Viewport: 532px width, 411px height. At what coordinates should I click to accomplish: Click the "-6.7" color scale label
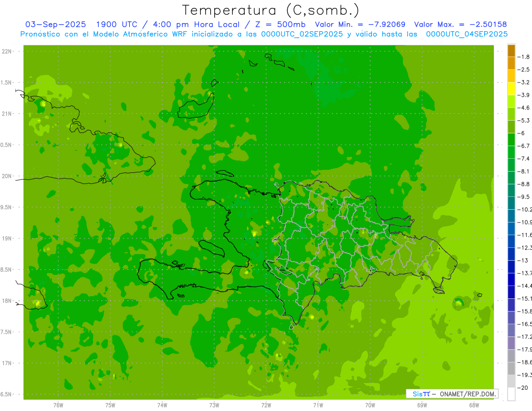524,146
